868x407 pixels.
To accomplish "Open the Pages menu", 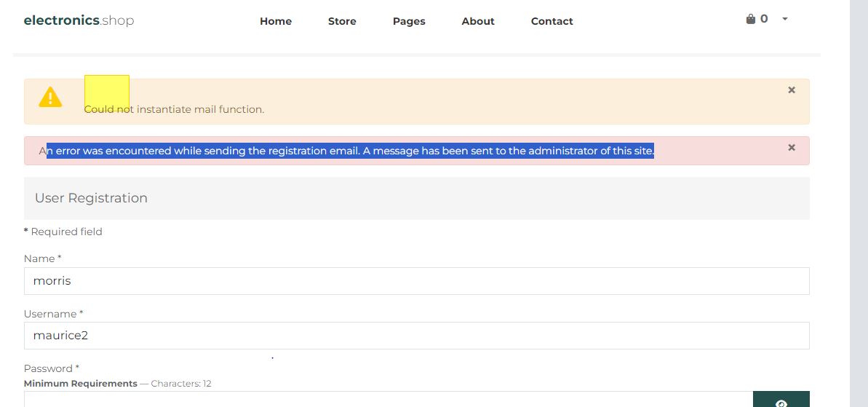I will click(409, 21).
